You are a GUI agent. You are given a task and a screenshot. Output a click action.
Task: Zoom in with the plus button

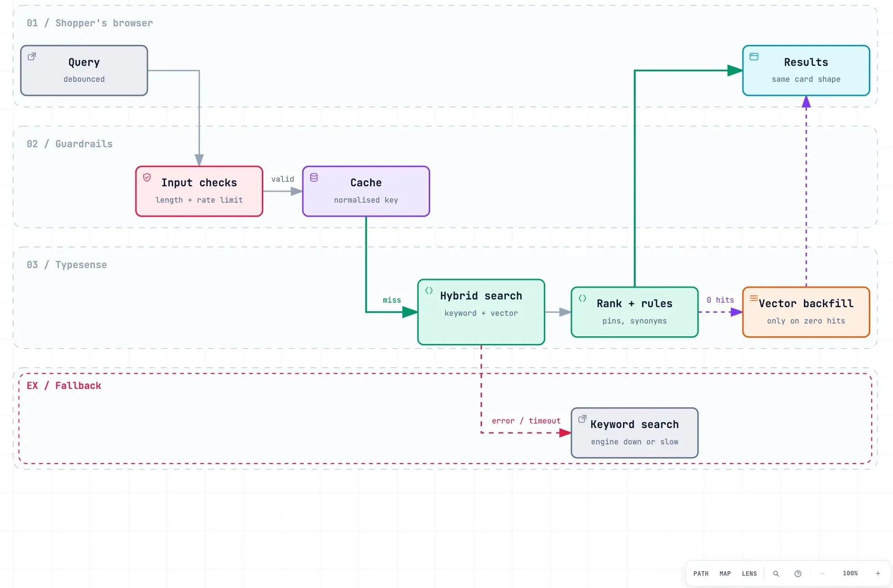[x=878, y=573]
